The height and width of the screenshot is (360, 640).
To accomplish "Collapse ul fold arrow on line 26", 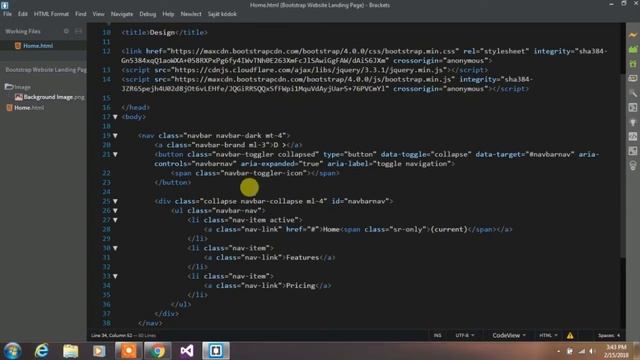I will point(116,211).
